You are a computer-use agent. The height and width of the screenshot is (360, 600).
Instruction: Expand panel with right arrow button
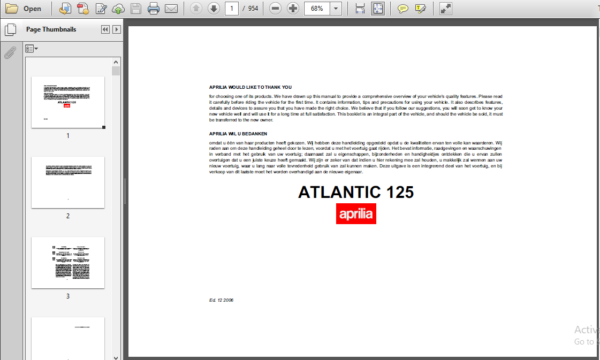tap(116, 29)
